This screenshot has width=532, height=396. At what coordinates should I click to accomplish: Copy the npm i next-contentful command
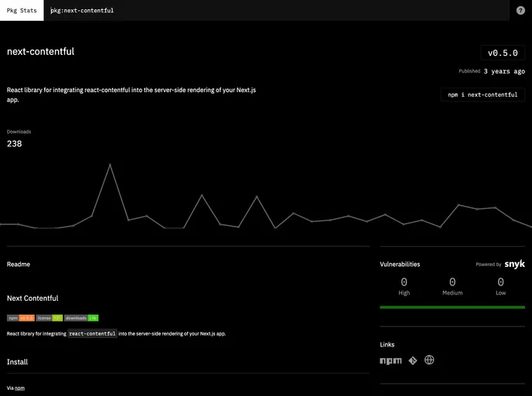point(483,94)
